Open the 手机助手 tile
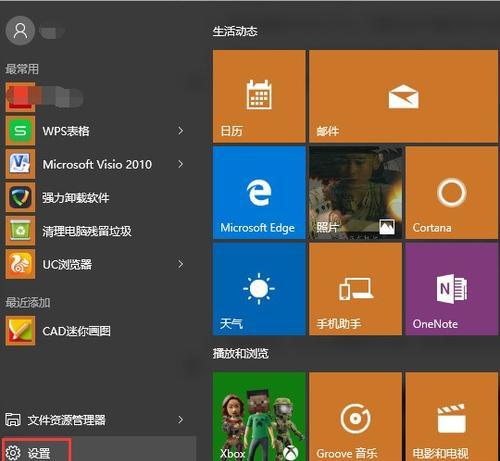500x461 pixels. (355, 289)
